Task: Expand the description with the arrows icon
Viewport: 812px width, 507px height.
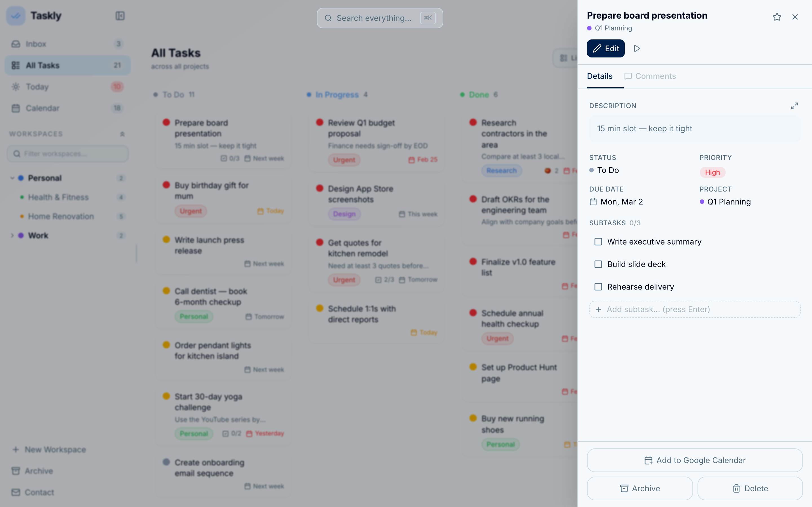Action: [x=794, y=106]
